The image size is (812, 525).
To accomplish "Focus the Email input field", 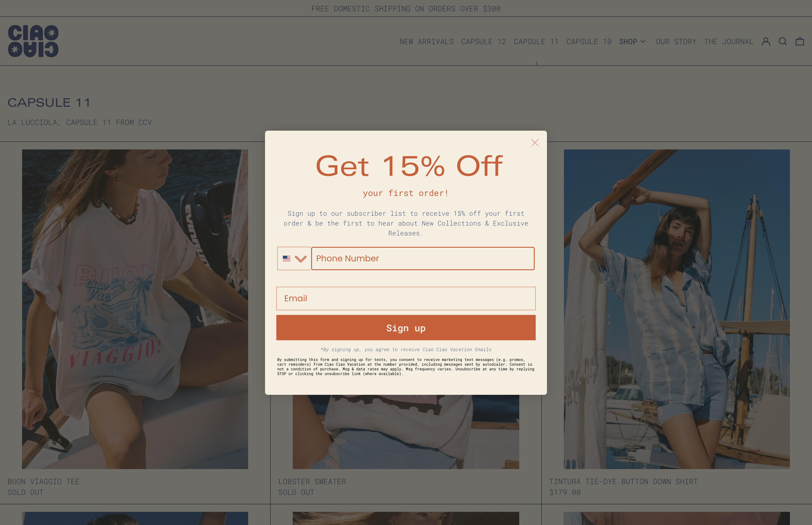I will [x=406, y=298].
